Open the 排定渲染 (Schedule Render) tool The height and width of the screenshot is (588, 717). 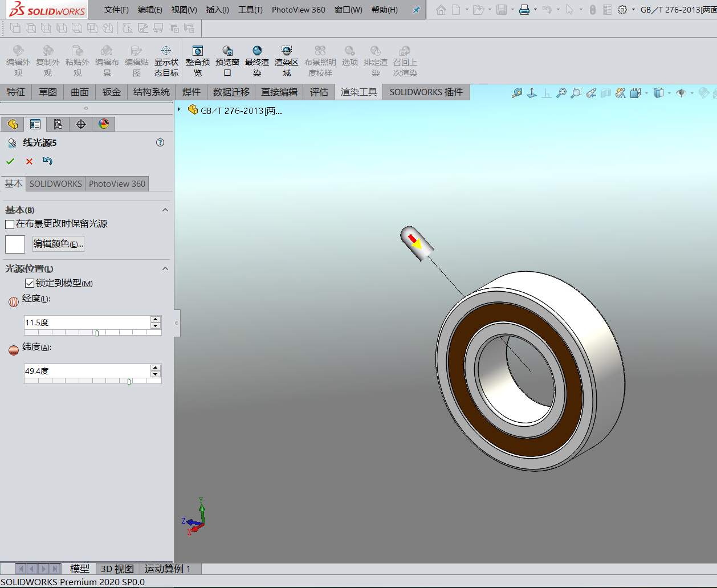[x=375, y=60]
